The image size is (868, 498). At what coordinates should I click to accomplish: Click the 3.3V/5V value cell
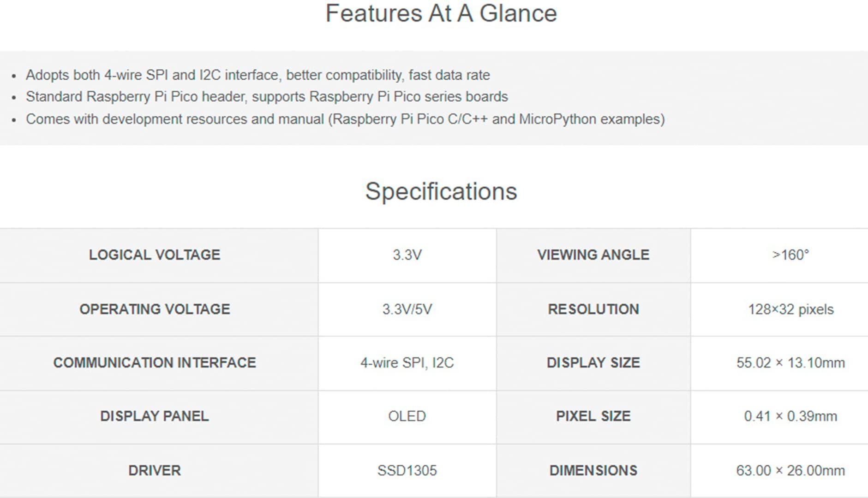(x=407, y=309)
